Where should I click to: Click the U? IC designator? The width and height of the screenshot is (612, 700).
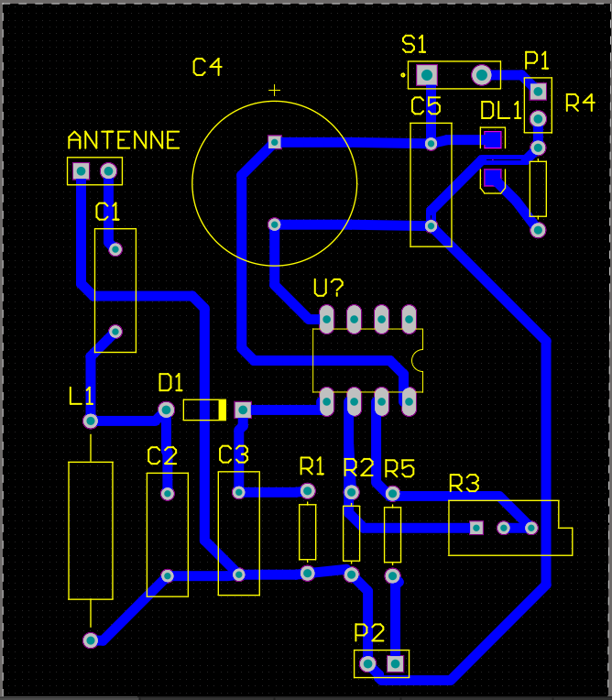tap(329, 288)
